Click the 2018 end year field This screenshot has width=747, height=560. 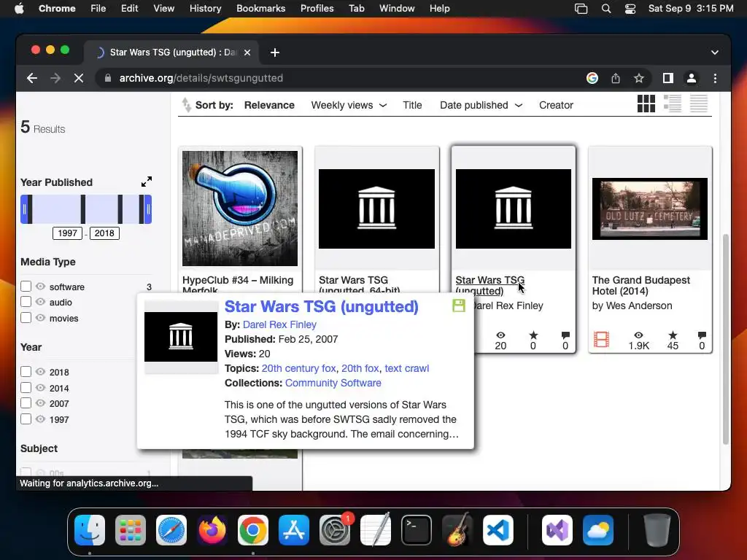104,233
